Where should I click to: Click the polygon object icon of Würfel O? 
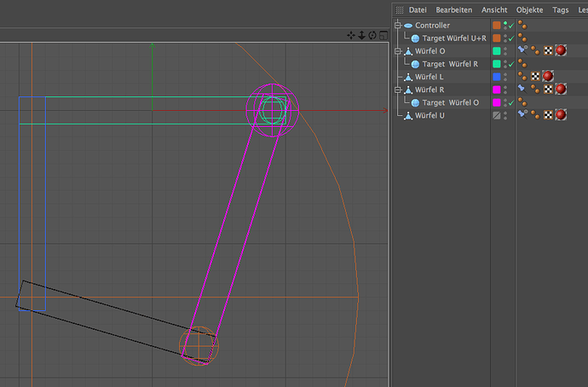tap(408, 51)
